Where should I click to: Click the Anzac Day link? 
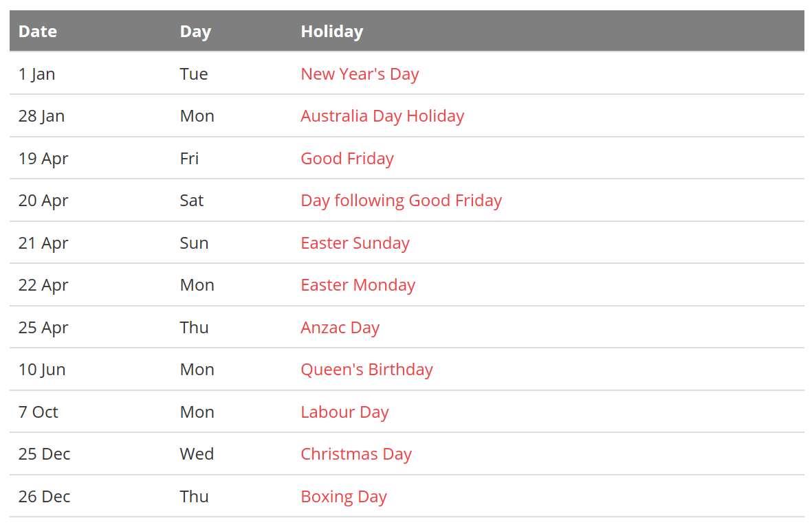point(340,328)
